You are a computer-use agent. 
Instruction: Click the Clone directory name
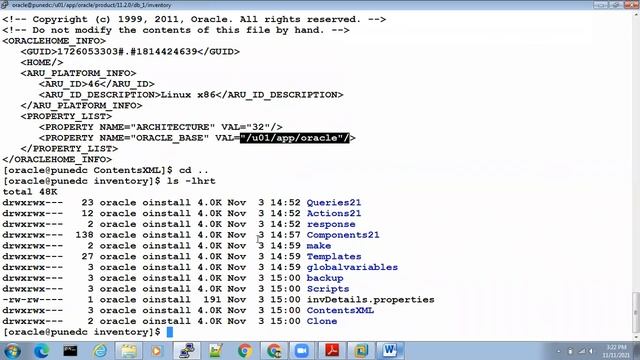pos(322,321)
